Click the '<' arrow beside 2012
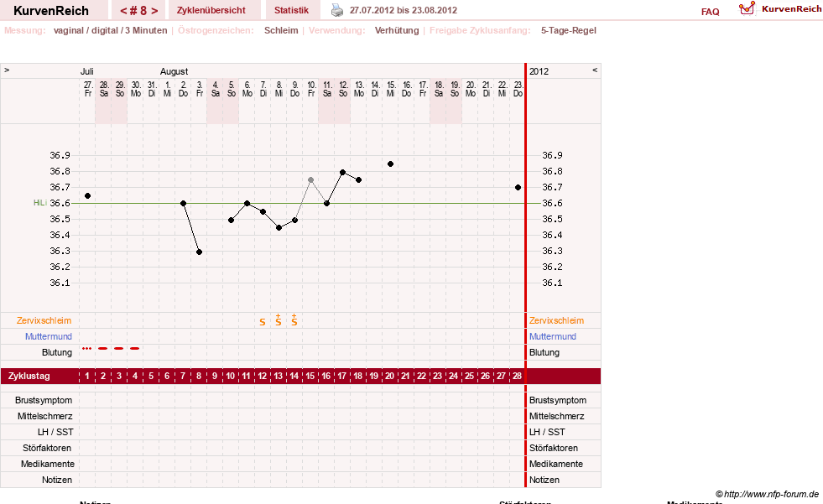The width and height of the screenshot is (823, 504). coord(595,70)
